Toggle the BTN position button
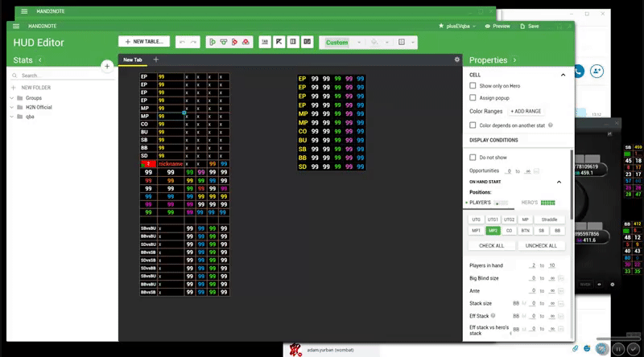 525,231
